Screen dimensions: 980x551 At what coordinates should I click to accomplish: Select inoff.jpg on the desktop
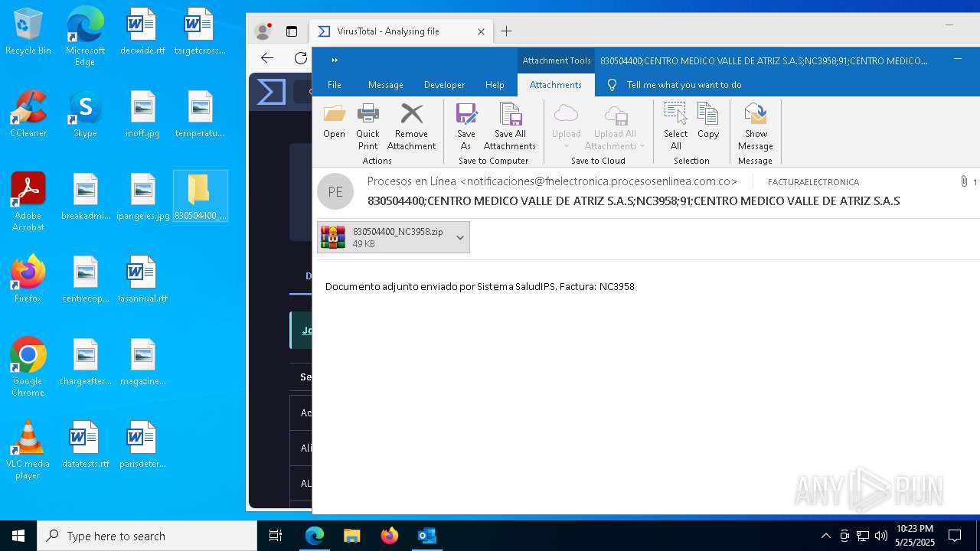(x=142, y=114)
